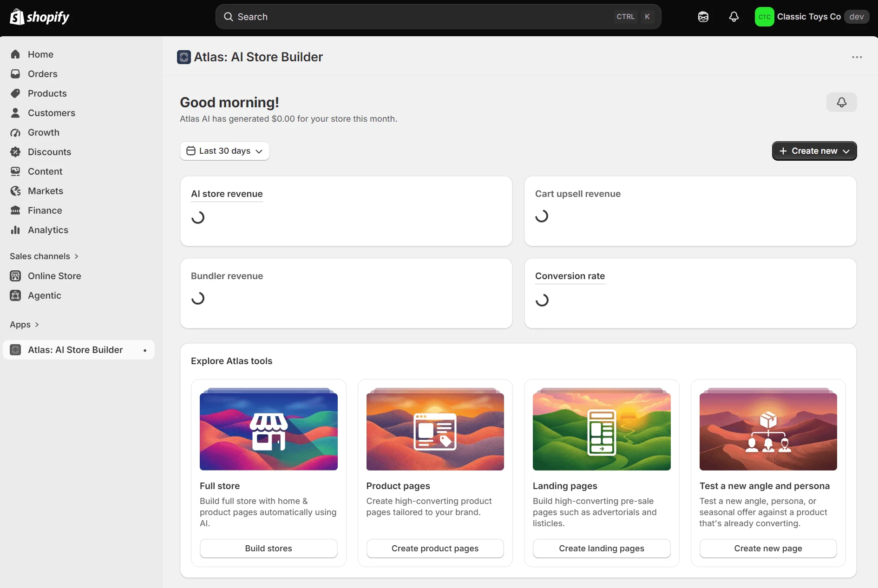The image size is (878, 588).
Task: Click the Atlas notification bell button
Action: click(841, 102)
